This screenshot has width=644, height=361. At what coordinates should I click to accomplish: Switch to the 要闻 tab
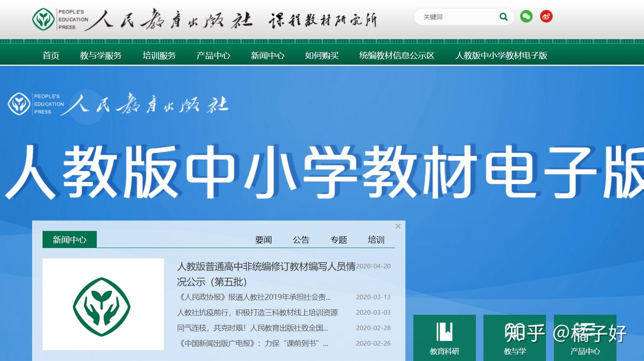click(x=263, y=240)
